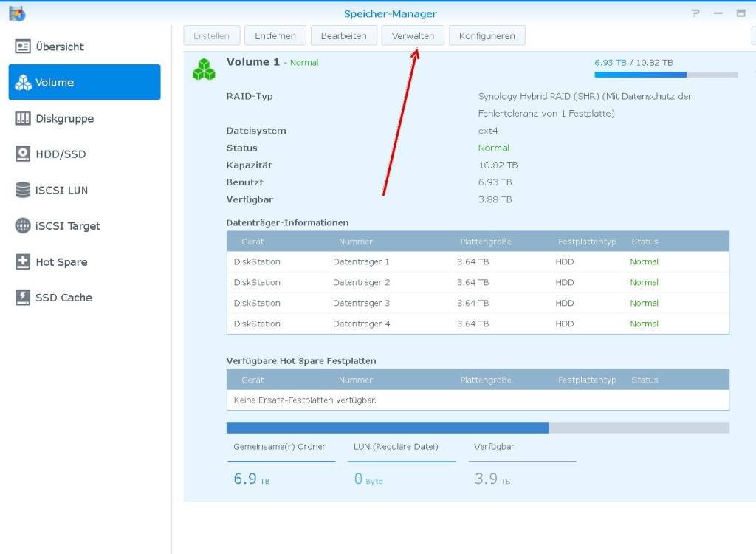Open the iSCSI LUN section
Screen dimensions: 756x554
pyautogui.click(x=84, y=190)
